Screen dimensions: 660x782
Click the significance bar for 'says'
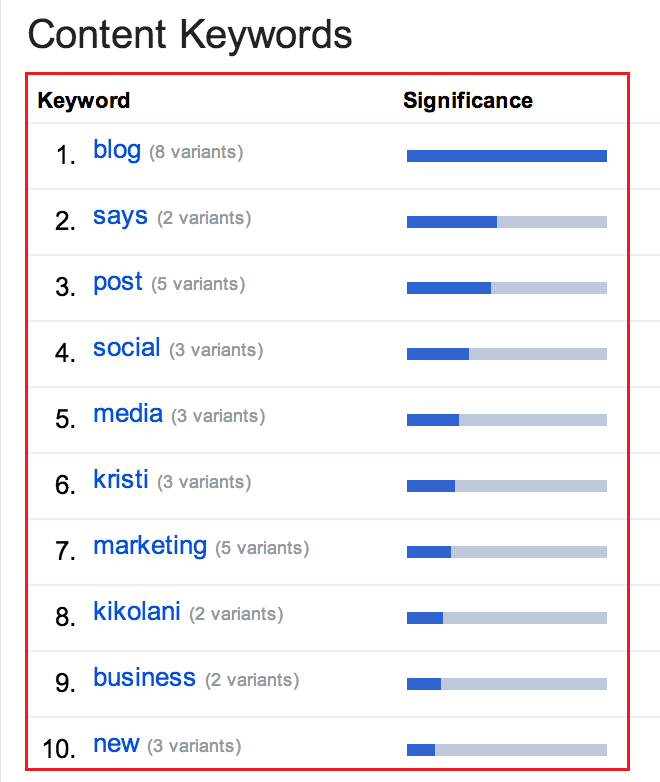click(506, 222)
